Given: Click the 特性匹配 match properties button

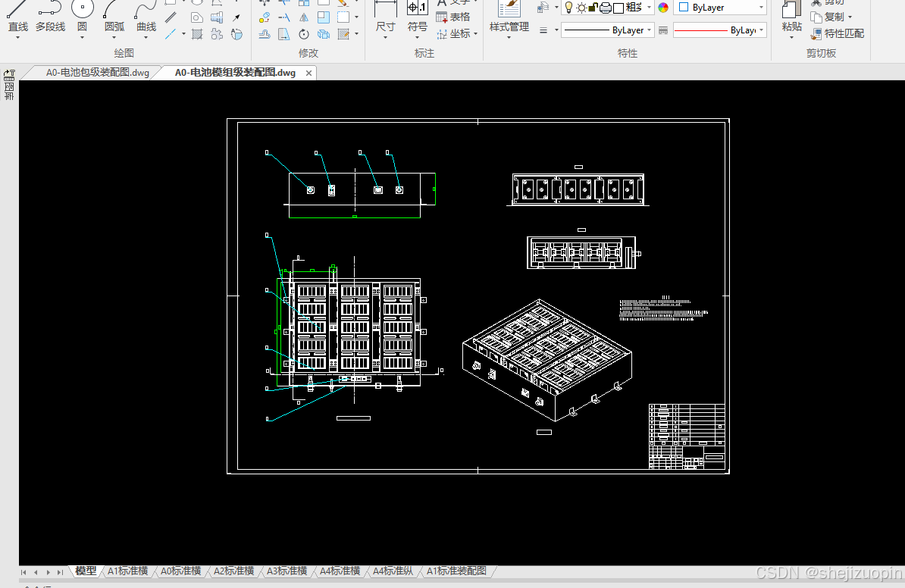Looking at the screenshot, I should click(838, 34).
